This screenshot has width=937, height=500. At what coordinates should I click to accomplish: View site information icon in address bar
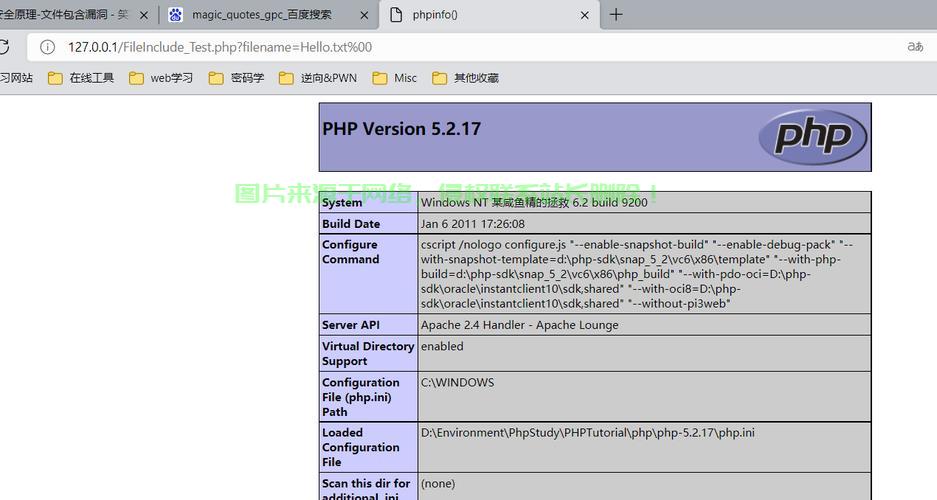click(47, 47)
